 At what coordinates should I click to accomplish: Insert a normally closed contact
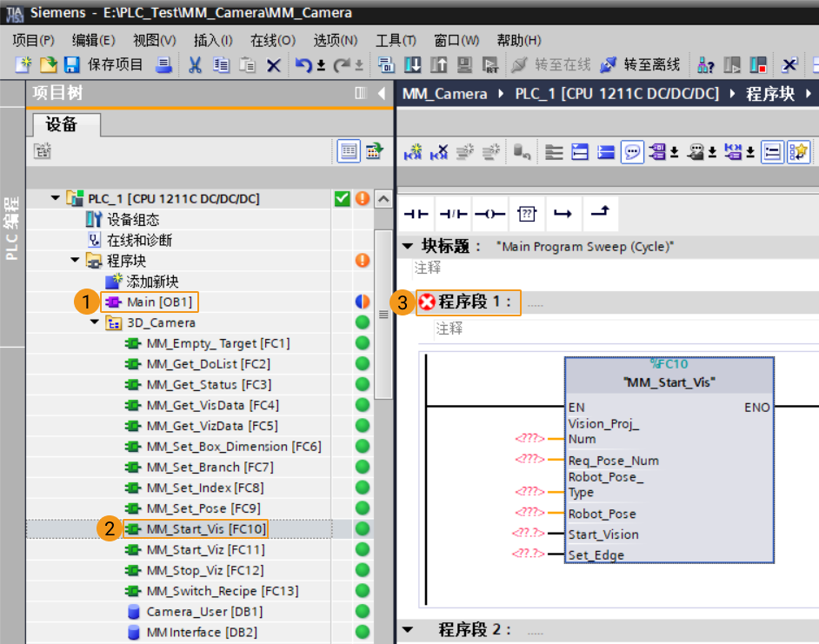pos(453,214)
